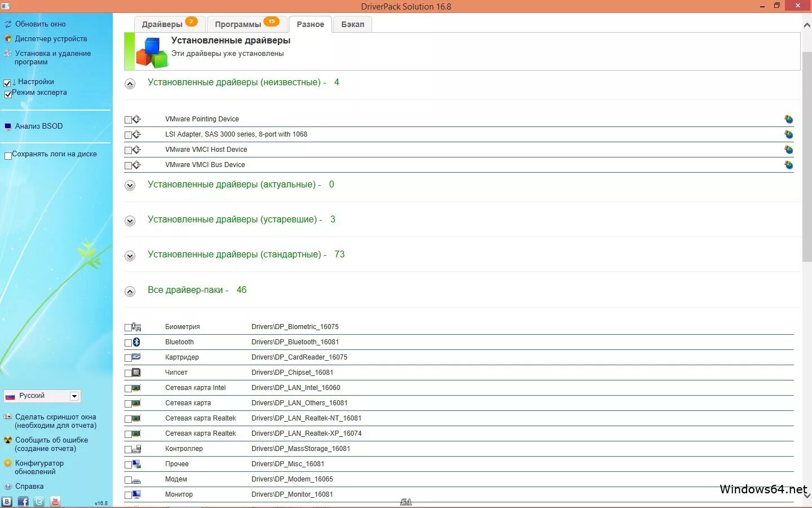The image size is (812, 508).
Task: Click the camera icon for window screenshot
Action: 8,417
